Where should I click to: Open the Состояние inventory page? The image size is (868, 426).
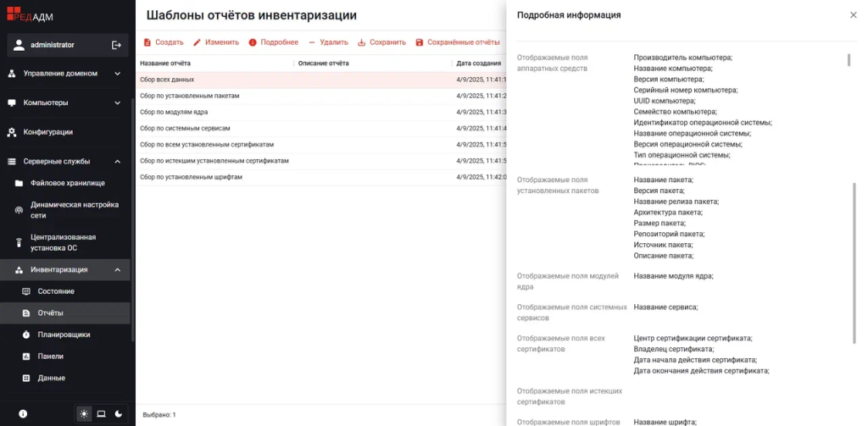pyautogui.click(x=56, y=291)
